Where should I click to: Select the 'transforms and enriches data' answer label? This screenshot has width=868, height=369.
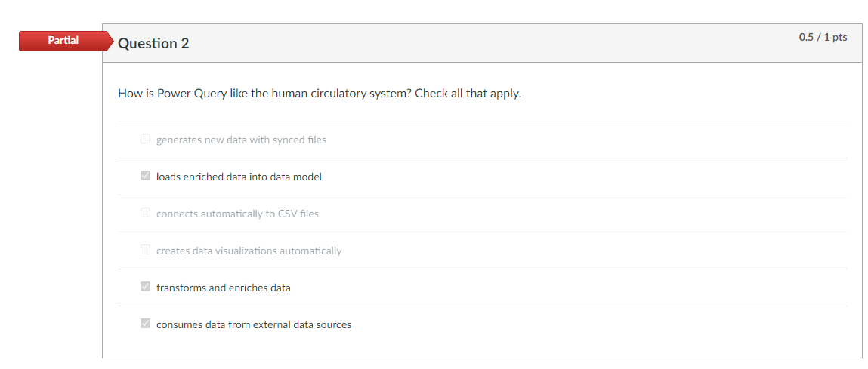point(223,288)
